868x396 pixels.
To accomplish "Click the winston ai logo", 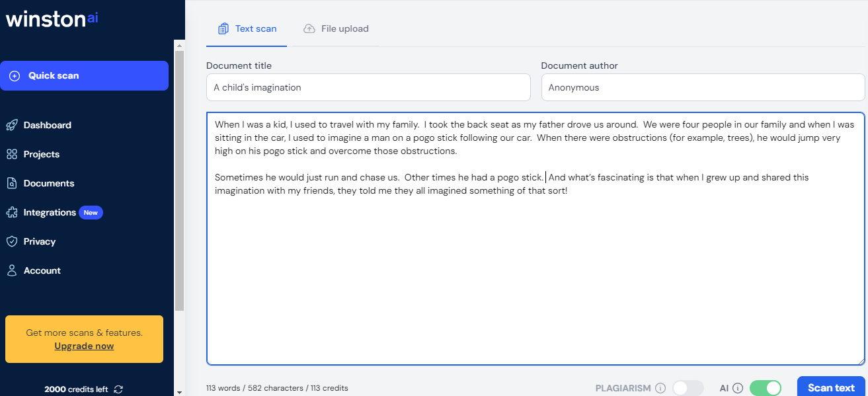I will (x=52, y=19).
